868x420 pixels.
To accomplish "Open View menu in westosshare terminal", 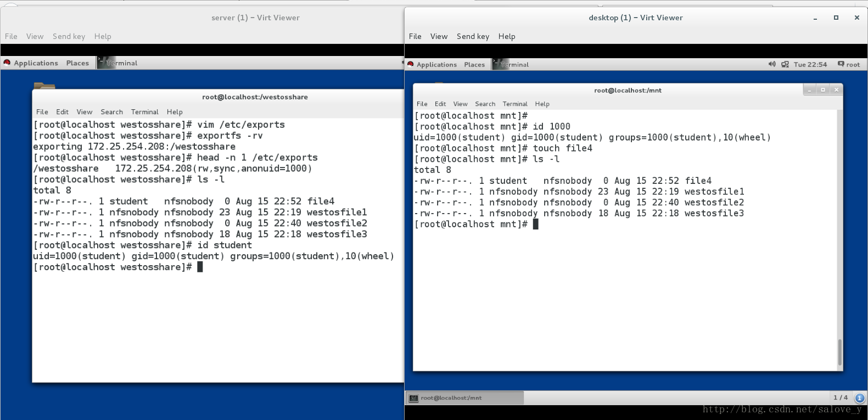I will tap(85, 112).
